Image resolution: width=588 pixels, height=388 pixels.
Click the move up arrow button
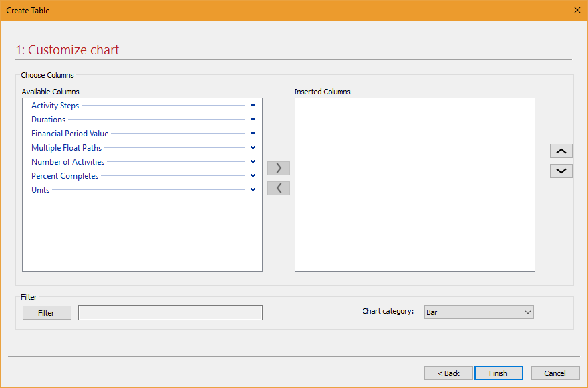click(561, 151)
